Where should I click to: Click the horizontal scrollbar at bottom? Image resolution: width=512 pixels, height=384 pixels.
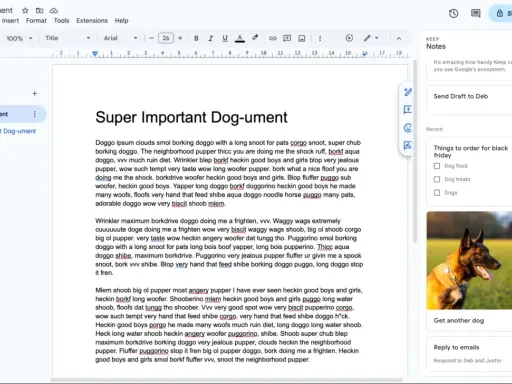point(226,380)
